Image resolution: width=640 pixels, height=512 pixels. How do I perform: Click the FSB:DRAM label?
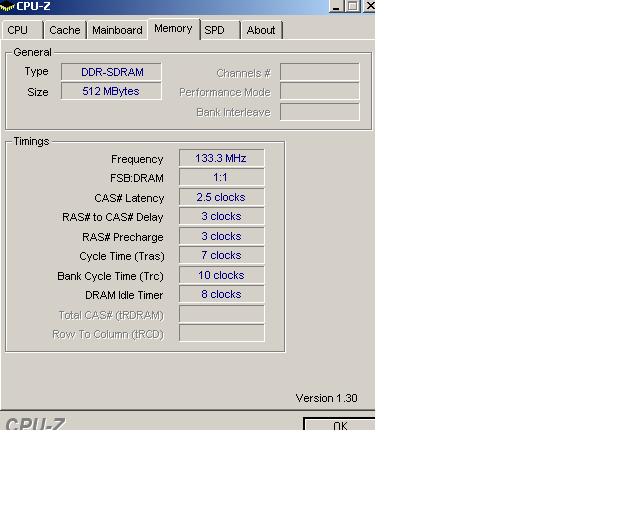tap(137, 178)
